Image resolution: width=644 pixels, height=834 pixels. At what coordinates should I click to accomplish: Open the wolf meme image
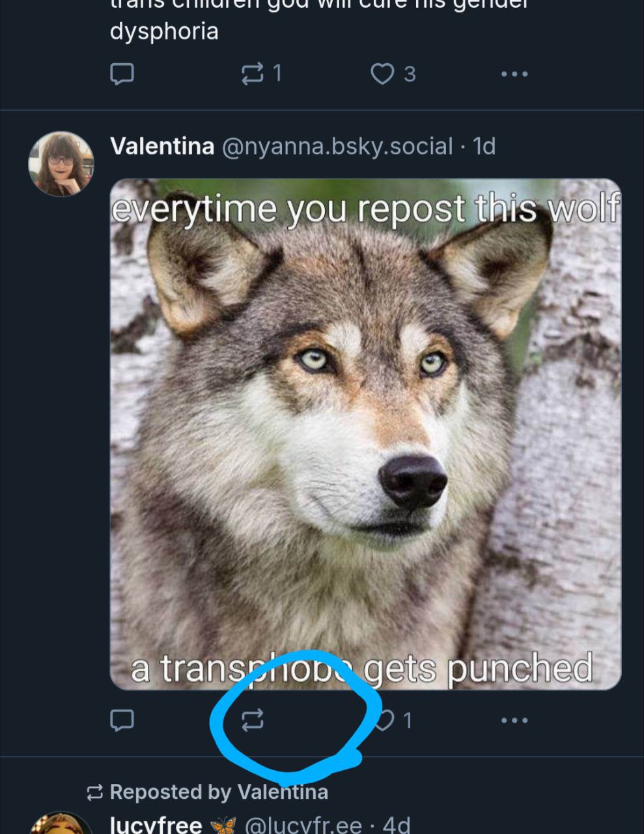tap(365, 433)
